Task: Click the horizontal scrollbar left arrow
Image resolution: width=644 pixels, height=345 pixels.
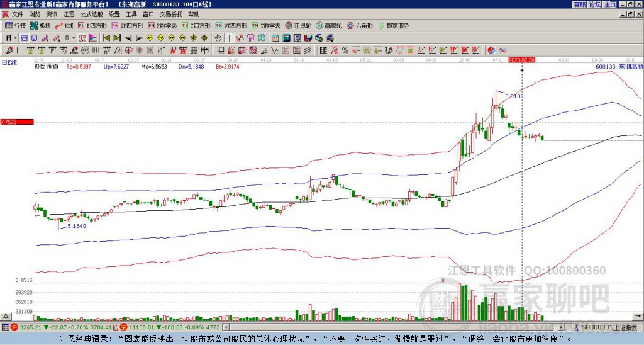Action: coord(226,327)
